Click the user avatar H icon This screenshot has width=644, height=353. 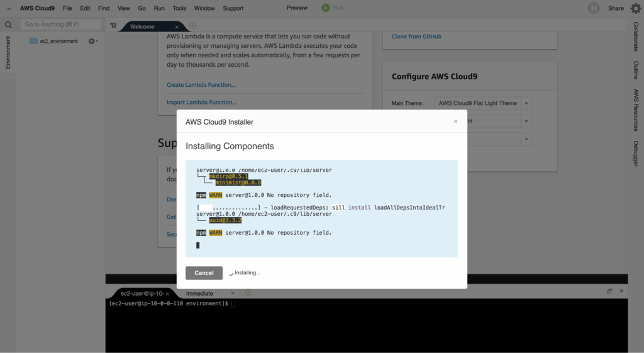[x=594, y=8]
